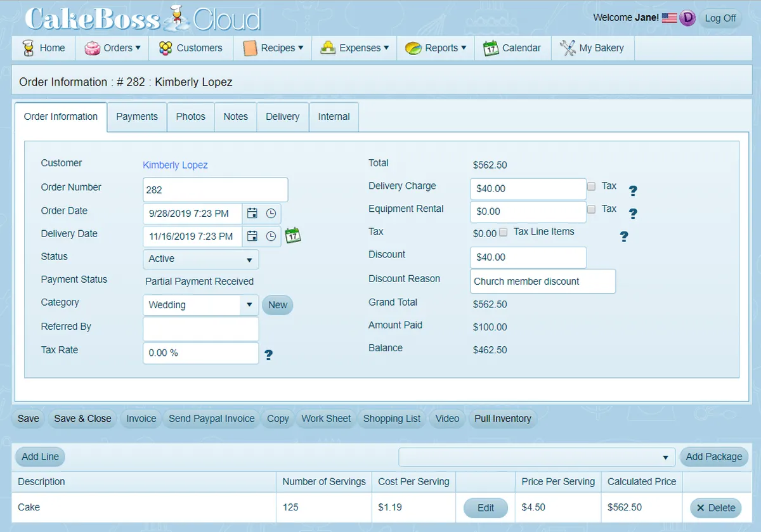Click the green calendar icon beside Delivery Date
Image resolution: width=761 pixels, height=532 pixels.
[292, 236]
